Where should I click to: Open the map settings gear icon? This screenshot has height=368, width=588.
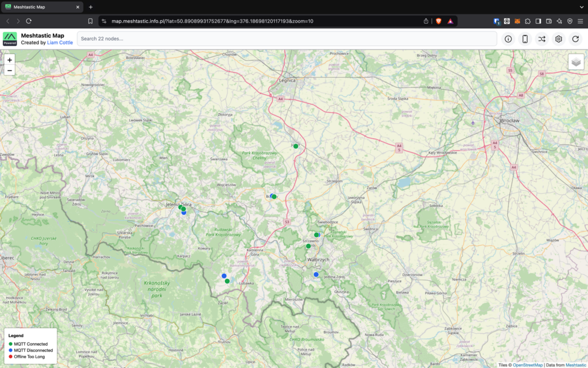click(x=558, y=39)
